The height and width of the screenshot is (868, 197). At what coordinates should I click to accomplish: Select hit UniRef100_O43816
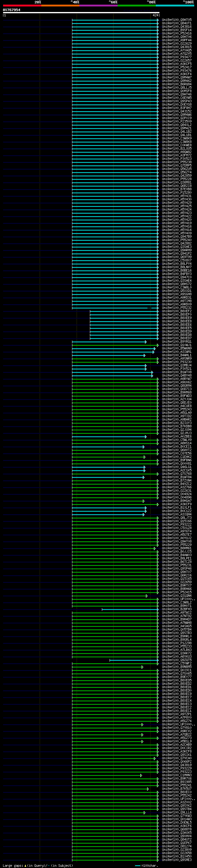point(177,26)
